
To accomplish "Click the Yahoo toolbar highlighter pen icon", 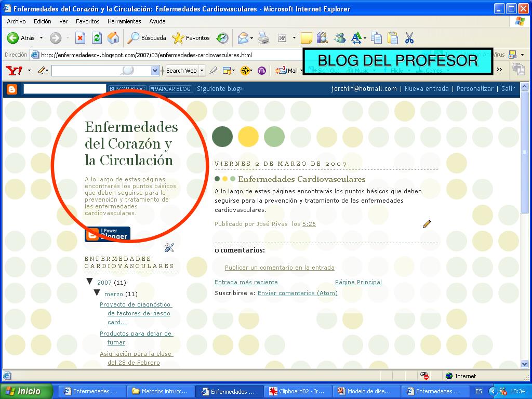I will (214, 70).
